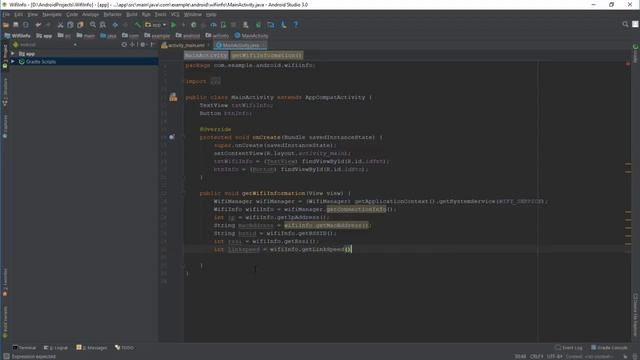
Task: Click the Search Everywhere magnifier icon
Action: point(625,24)
